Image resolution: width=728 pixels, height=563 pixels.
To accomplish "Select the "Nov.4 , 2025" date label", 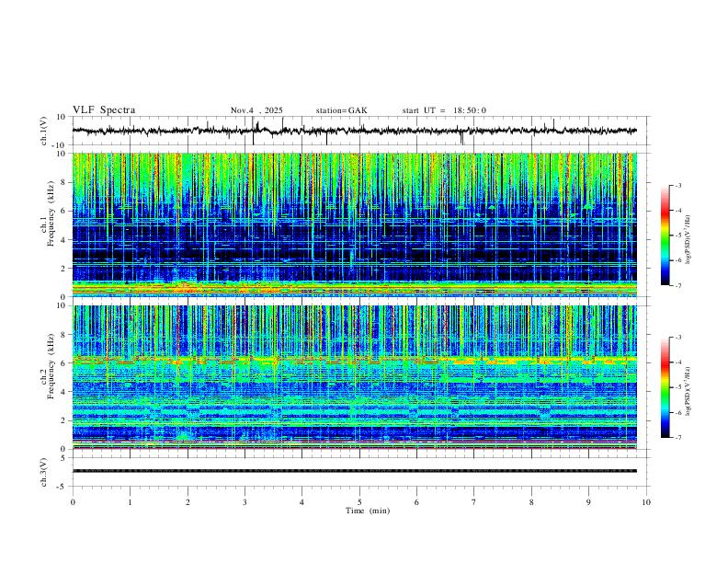I will tap(256, 110).
